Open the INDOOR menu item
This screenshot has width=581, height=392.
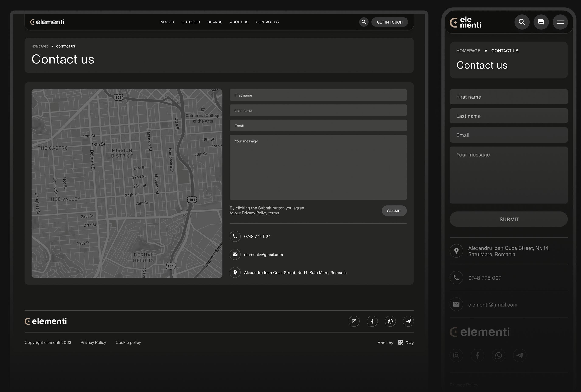[167, 22]
